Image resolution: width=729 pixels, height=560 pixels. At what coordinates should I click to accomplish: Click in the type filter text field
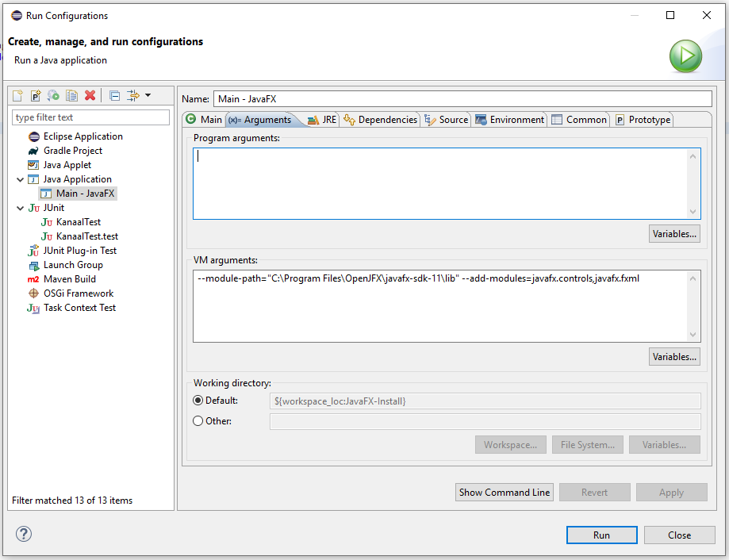click(91, 117)
